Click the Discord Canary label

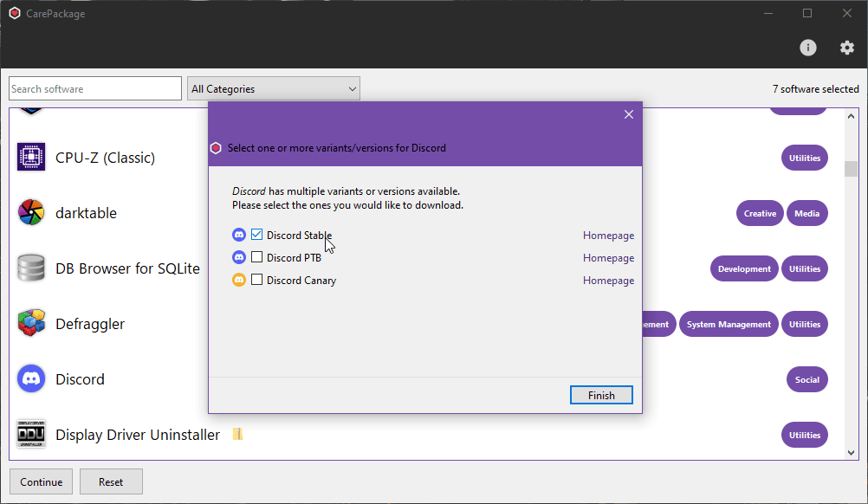coord(301,281)
